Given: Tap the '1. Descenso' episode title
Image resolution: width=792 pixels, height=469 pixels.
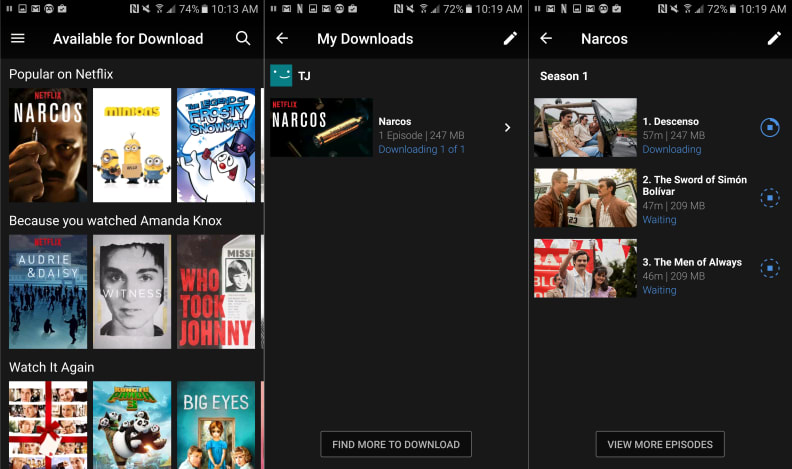Looking at the screenshot, I should (x=671, y=122).
